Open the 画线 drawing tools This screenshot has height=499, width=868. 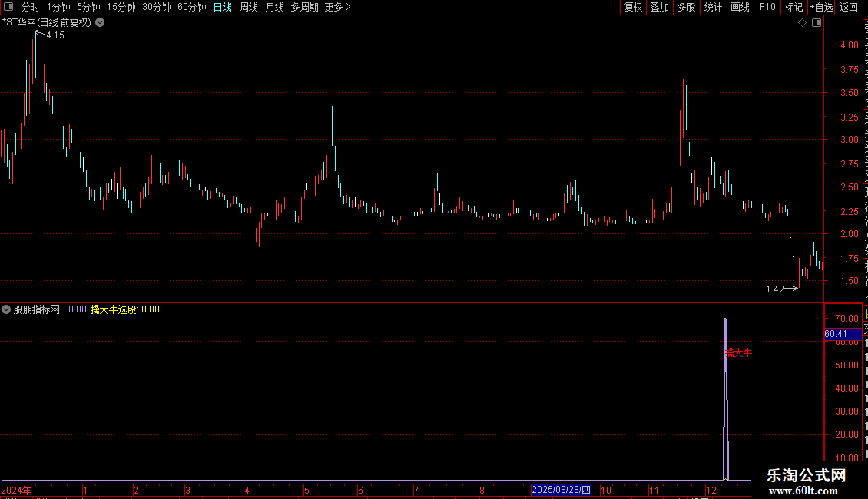740,7
